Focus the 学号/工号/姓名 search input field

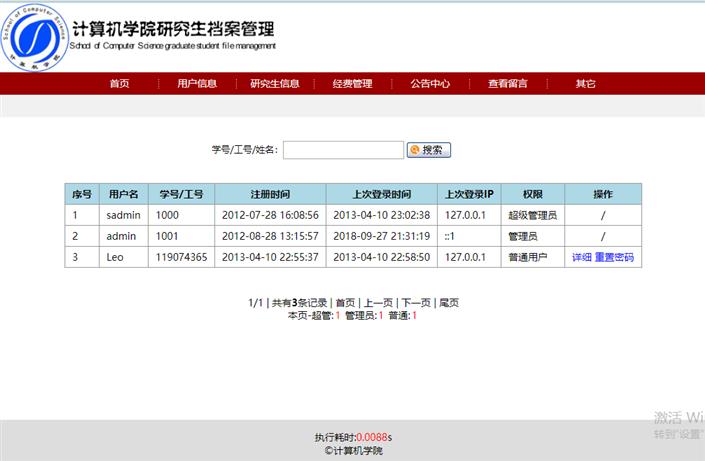(x=343, y=150)
